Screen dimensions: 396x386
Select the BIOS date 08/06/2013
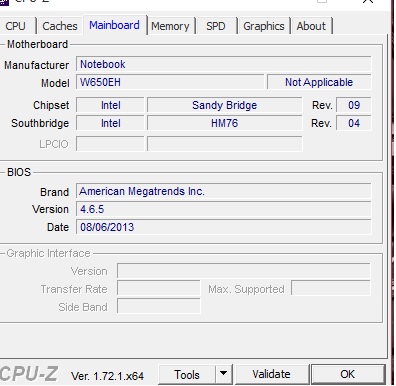(223, 227)
